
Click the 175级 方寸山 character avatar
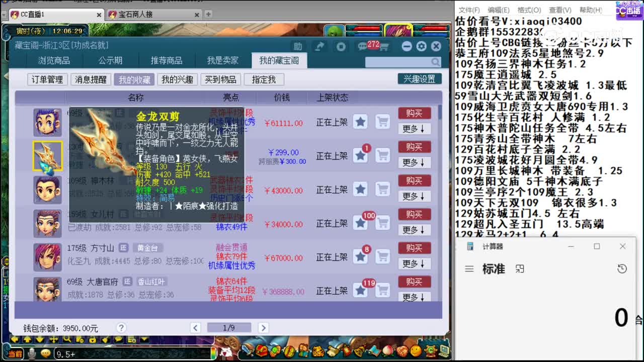[x=48, y=257]
